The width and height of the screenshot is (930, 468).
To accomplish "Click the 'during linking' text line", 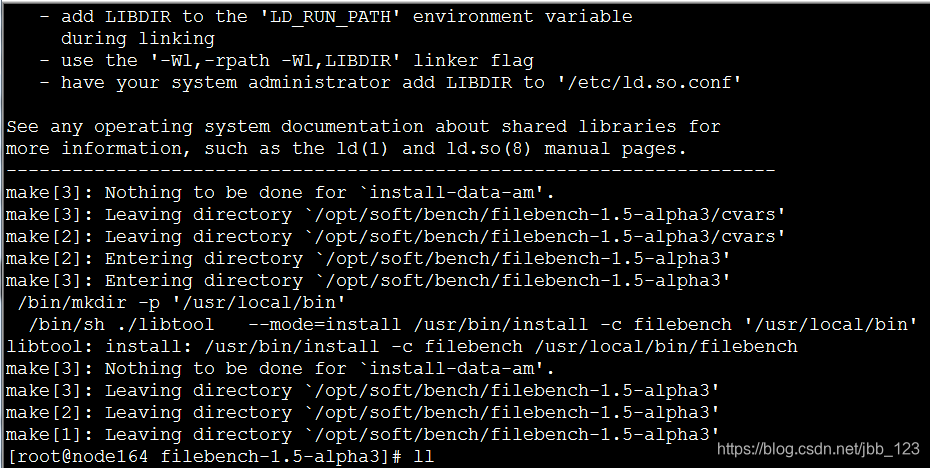I will pos(138,39).
